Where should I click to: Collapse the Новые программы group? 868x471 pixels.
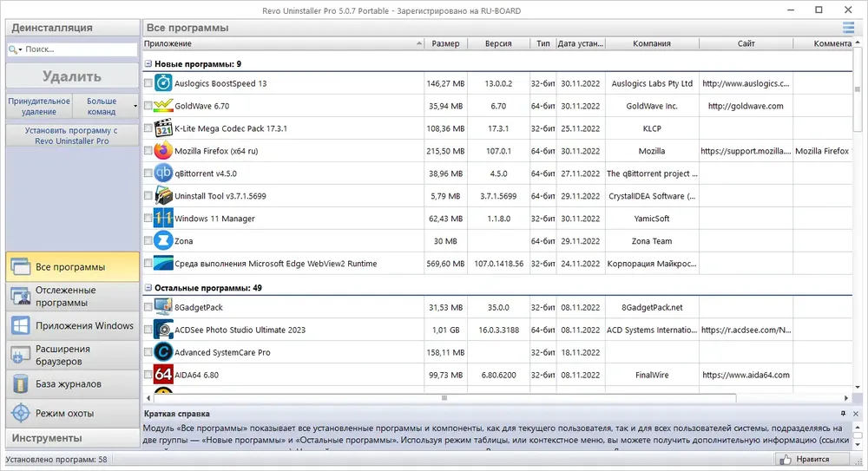[148, 63]
